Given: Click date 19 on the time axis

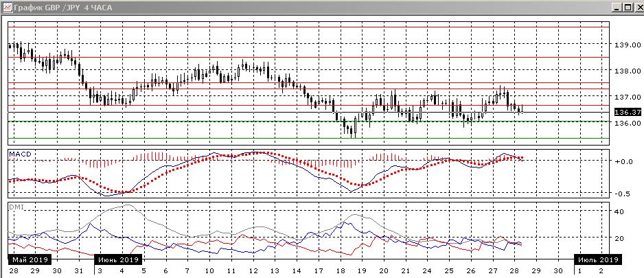Looking at the screenshot, I should 362,271.
